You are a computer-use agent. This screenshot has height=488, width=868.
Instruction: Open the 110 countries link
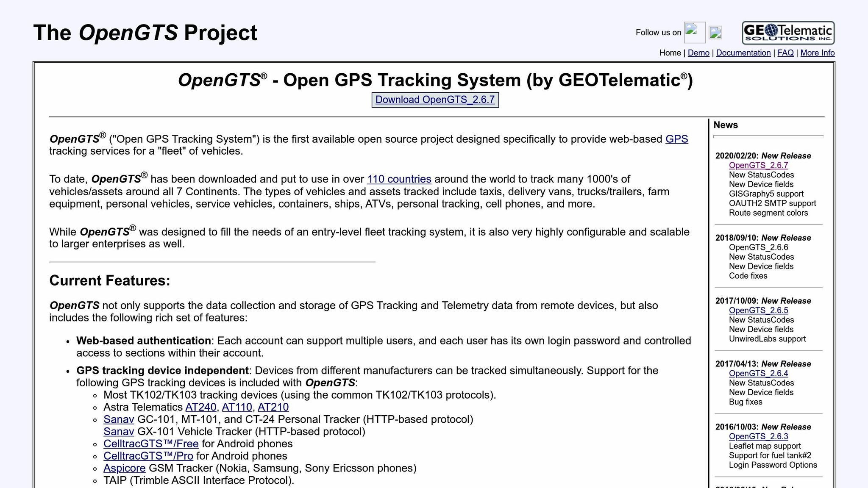pyautogui.click(x=399, y=179)
